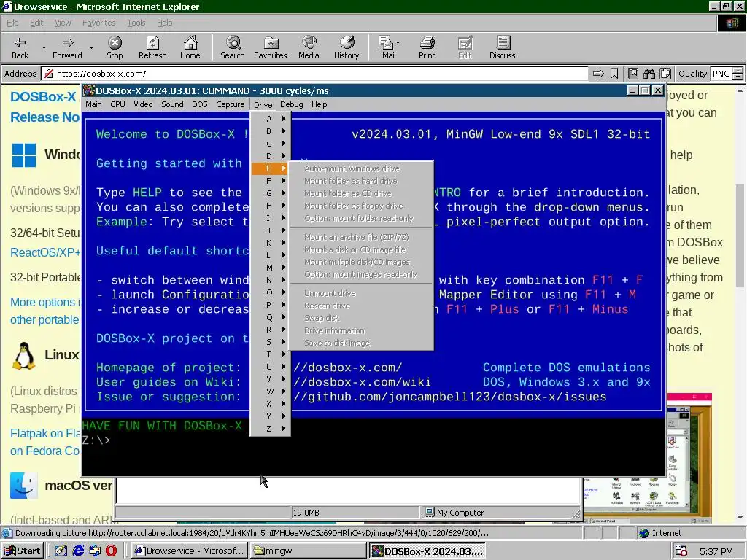
Task: Open the 'Release No' link
Action: coord(44,117)
